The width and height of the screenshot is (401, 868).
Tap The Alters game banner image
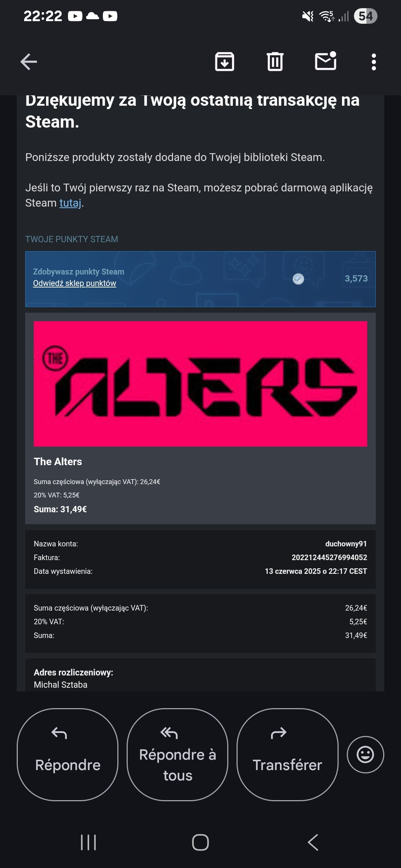(x=200, y=384)
